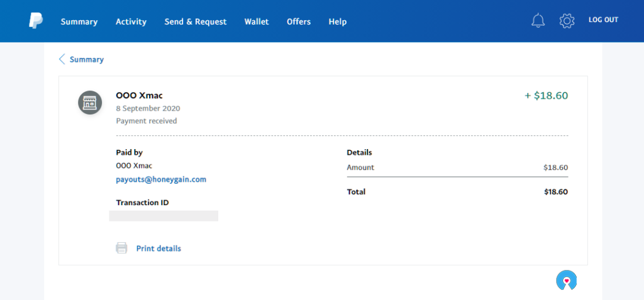Click the Payment received status text
The image size is (644, 300).
146,121
